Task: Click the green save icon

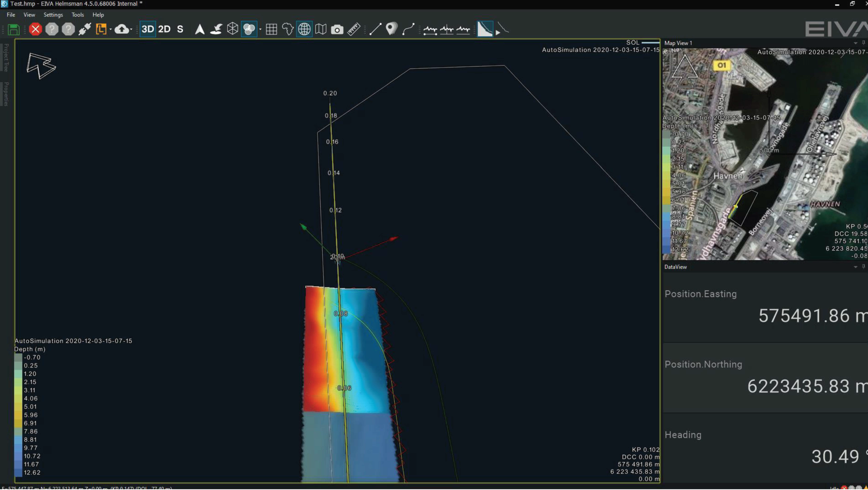Action: [13, 29]
